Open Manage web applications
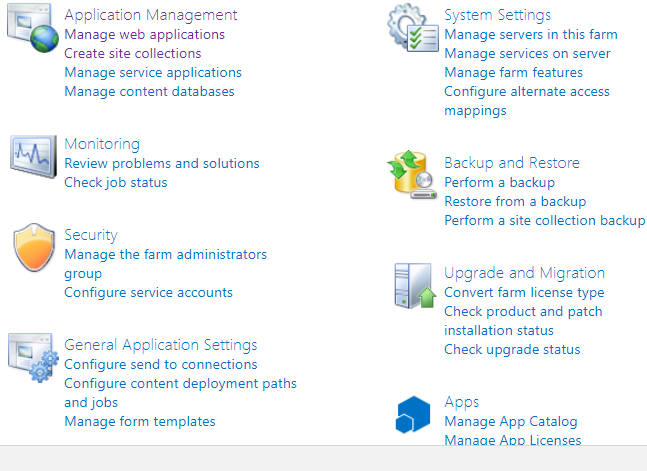The image size is (647, 471). click(x=144, y=34)
